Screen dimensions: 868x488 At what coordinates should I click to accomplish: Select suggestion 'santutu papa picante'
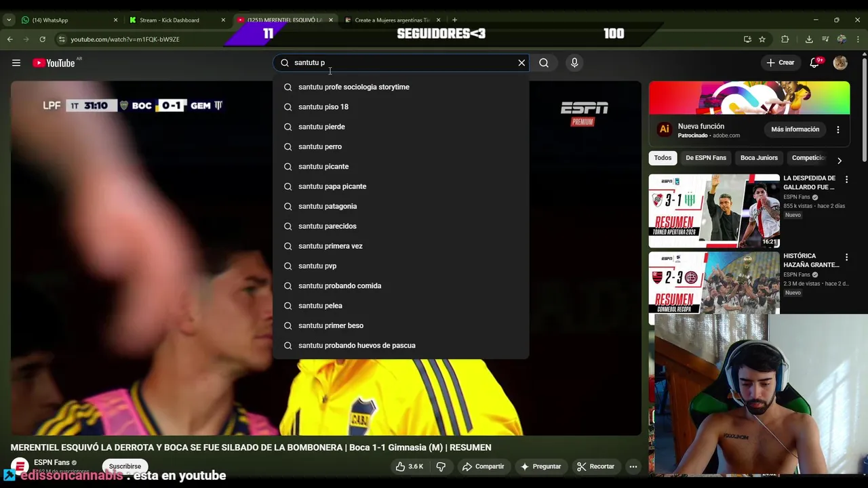(401, 186)
